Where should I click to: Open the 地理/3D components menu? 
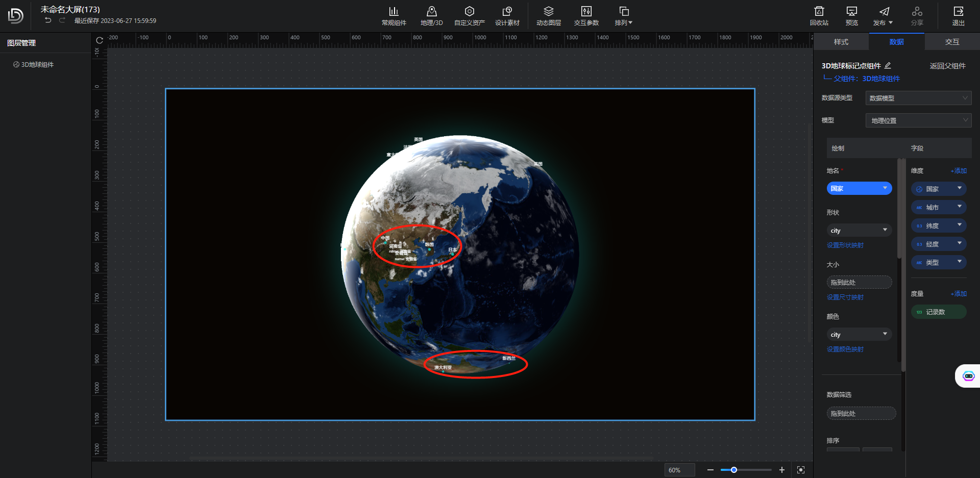point(431,16)
